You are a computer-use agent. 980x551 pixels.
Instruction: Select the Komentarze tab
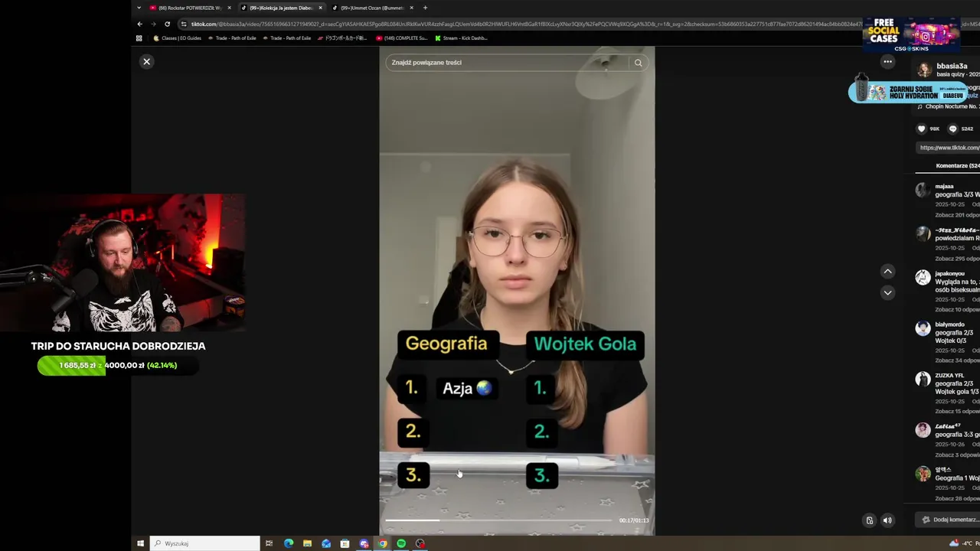point(957,165)
